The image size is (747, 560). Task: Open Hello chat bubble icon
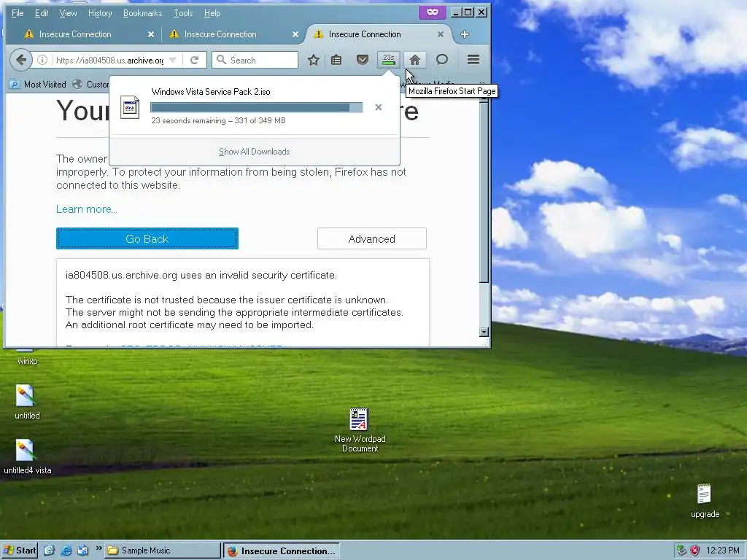[x=442, y=60]
